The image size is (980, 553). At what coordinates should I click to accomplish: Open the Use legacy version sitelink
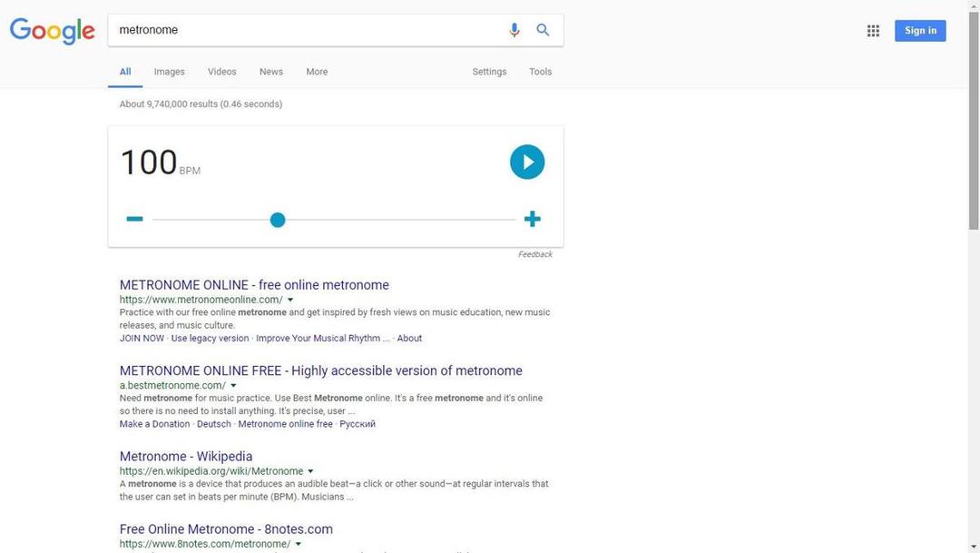pos(210,338)
